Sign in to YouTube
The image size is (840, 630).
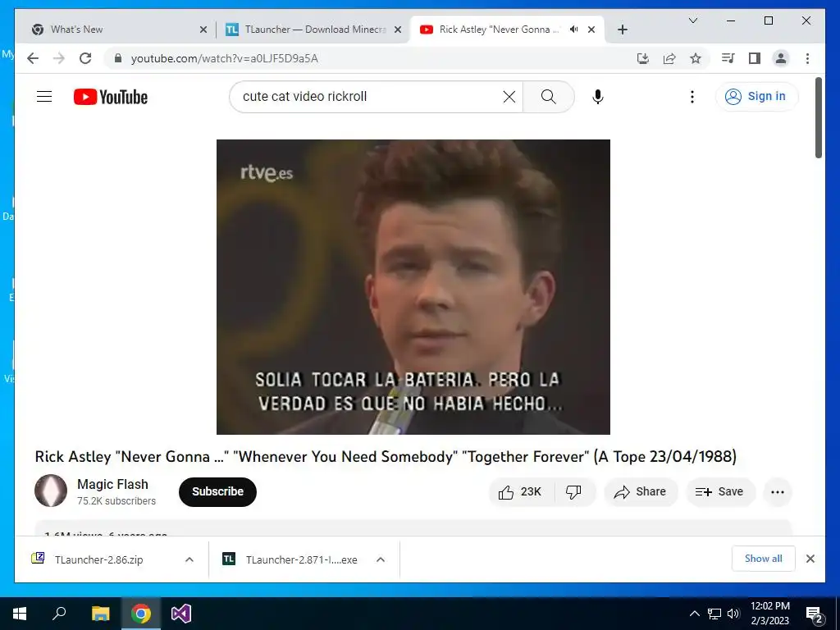(756, 97)
